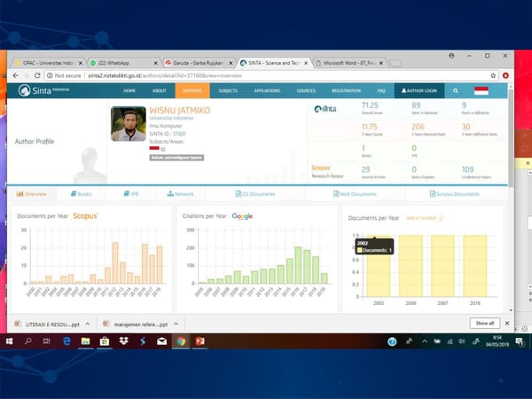Expand options for manajemen refere download
The width and height of the screenshot is (532, 399).
pos(176,324)
